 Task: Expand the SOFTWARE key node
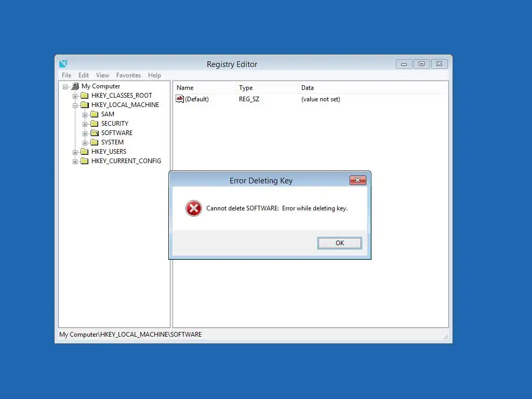[x=85, y=134]
